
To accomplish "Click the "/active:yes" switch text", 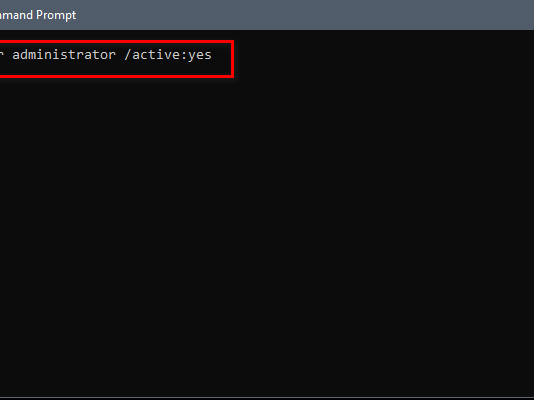I will [x=168, y=55].
